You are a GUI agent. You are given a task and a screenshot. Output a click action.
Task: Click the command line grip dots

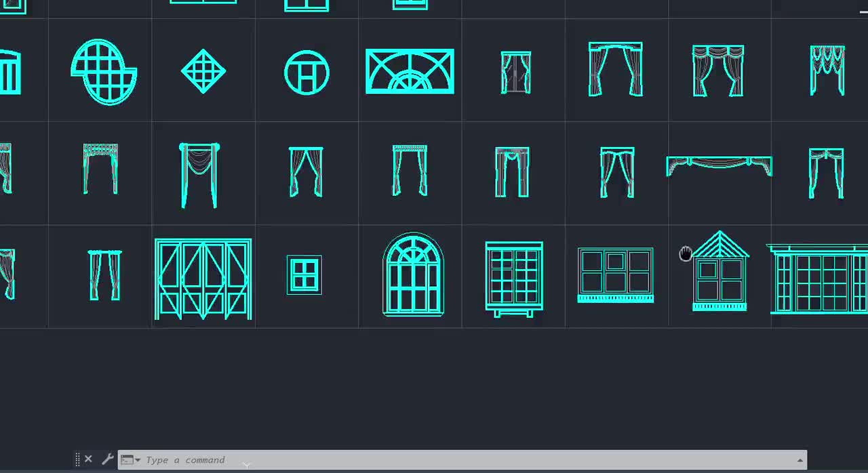(x=79, y=459)
